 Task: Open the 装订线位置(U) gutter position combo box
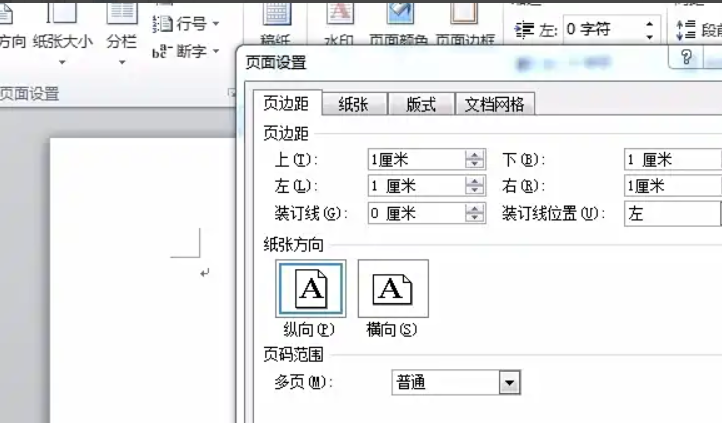[673, 213]
